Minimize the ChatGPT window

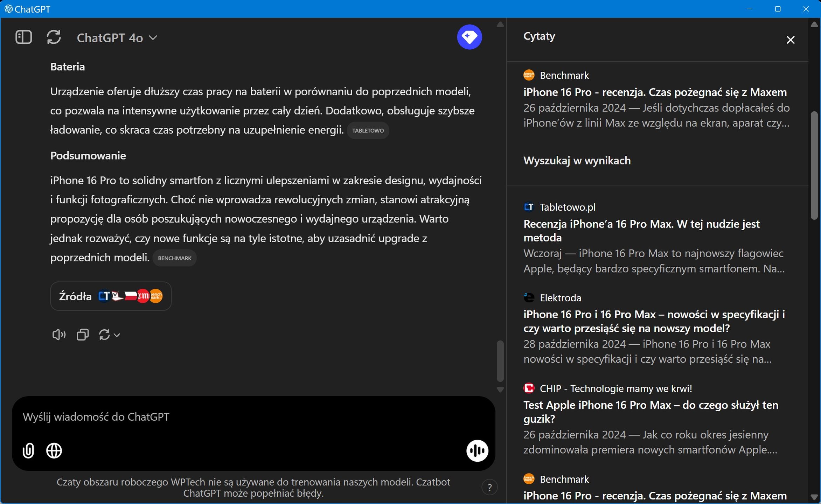[x=750, y=9]
